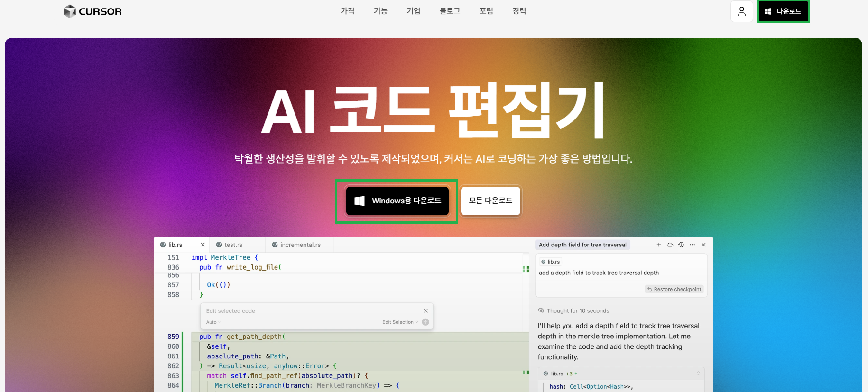Screen dimensions: 868x392
Task: Click the Cursor logo in header
Action: click(92, 11)
